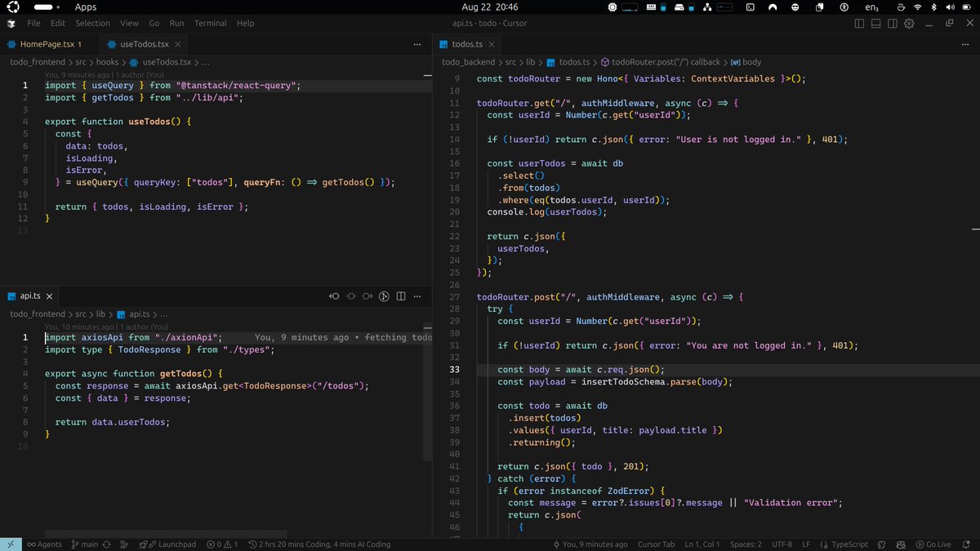The width and height of the screenshot is (980, 551).
Task: Toggle primary sidebar layout icon
Action: point(859,24)
